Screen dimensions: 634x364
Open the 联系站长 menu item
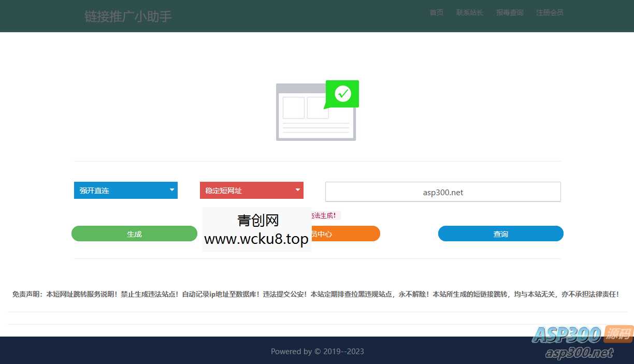469,12
